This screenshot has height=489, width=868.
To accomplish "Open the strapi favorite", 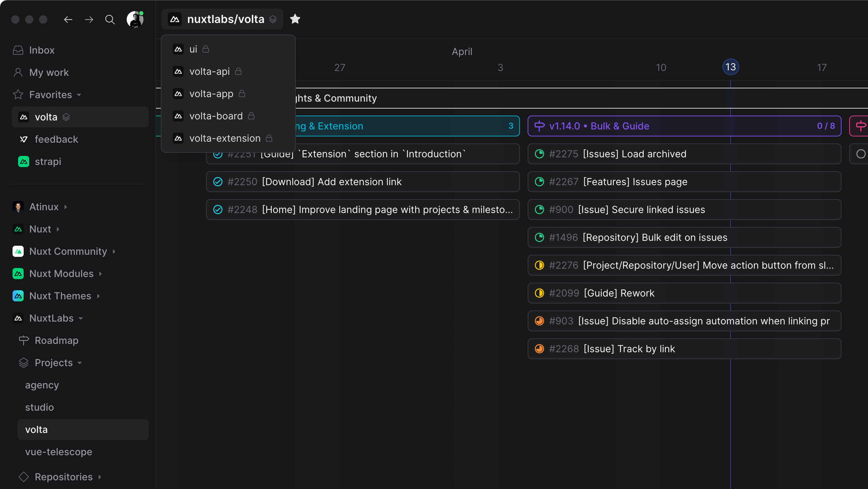I will pos(80,161).
